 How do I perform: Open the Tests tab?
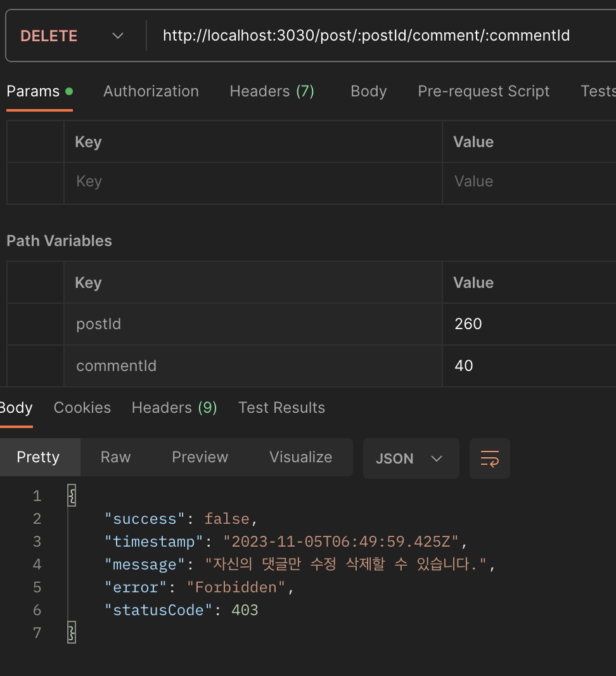[x=598, y=91]
